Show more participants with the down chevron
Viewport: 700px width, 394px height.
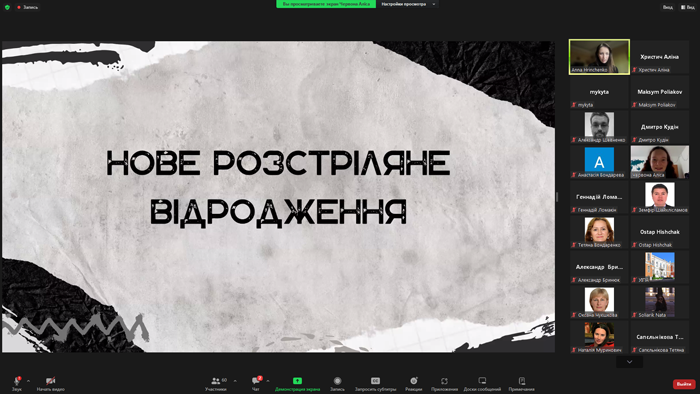629,362
